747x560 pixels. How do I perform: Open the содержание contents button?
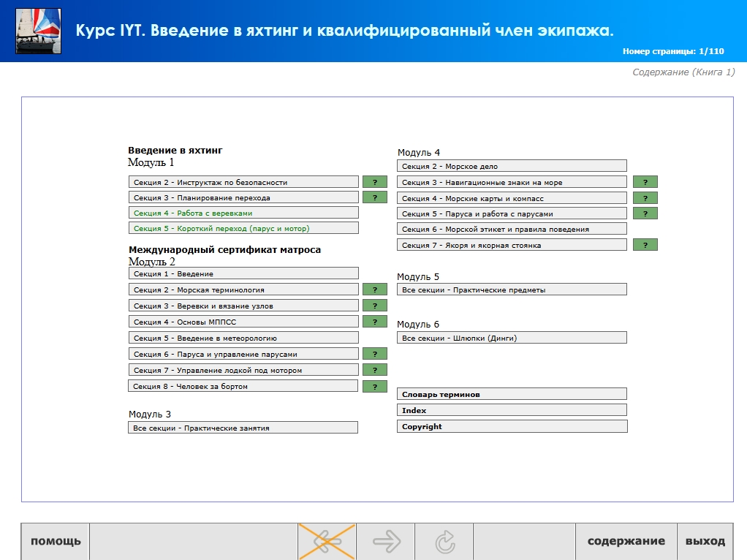(626, 542)
